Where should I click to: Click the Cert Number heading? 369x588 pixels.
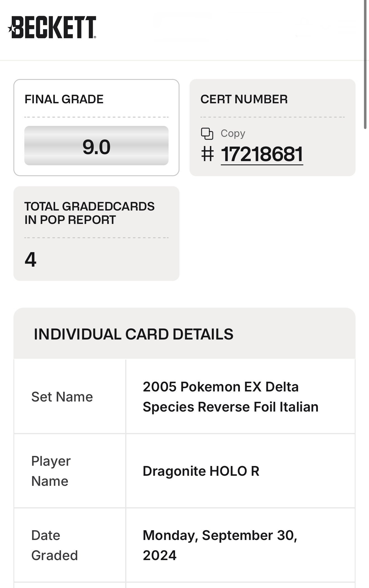(244, 99)
